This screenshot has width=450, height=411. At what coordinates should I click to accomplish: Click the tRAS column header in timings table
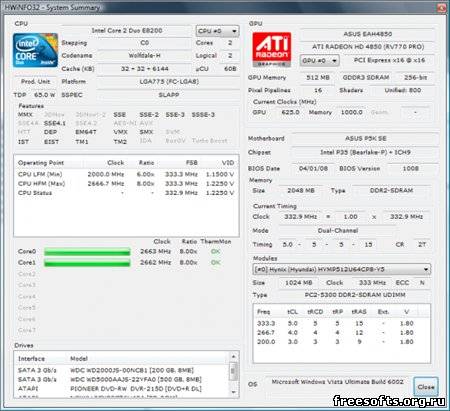[359, 312]
